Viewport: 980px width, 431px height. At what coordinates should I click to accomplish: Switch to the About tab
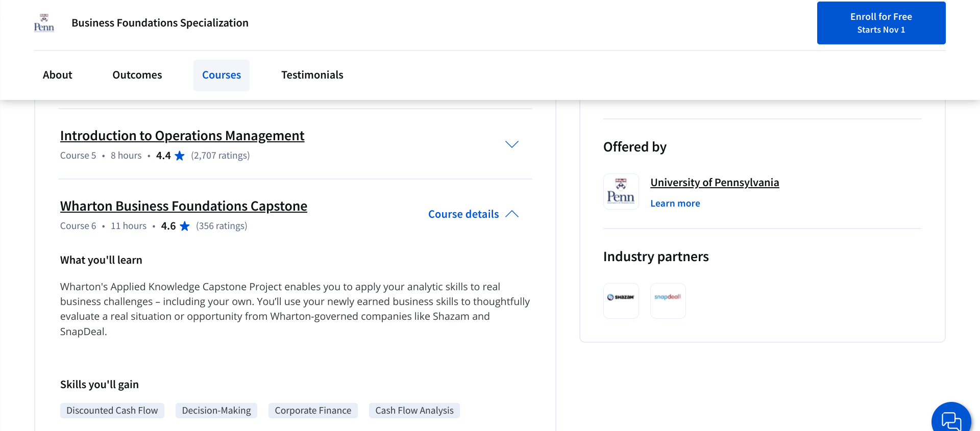coord(58,75)
